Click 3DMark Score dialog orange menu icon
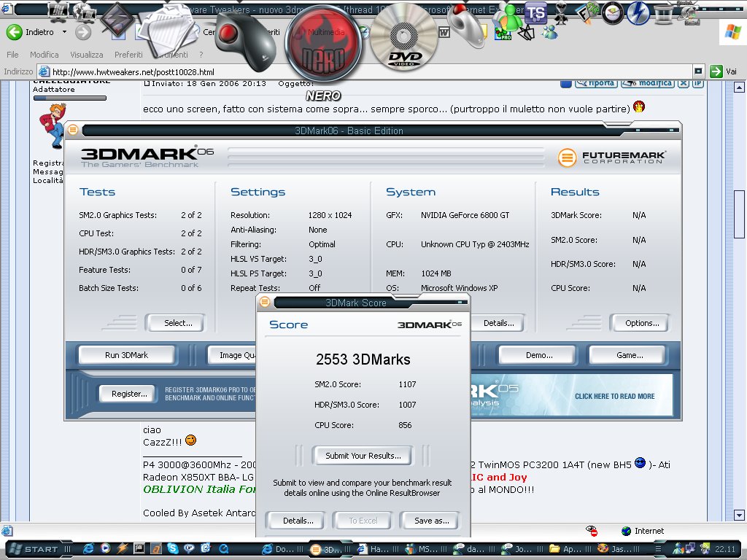The height and width of the screenshot is (560, 747). 265,302
